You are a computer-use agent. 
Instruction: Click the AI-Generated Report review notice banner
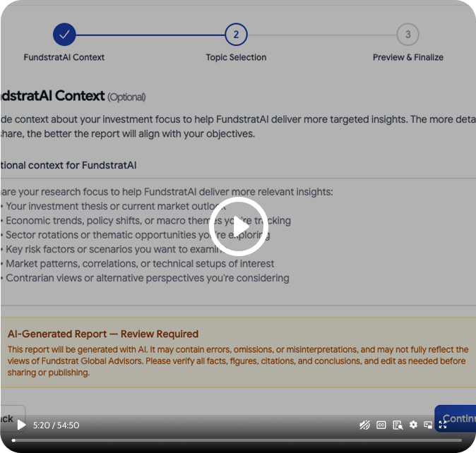click(238, 352)
